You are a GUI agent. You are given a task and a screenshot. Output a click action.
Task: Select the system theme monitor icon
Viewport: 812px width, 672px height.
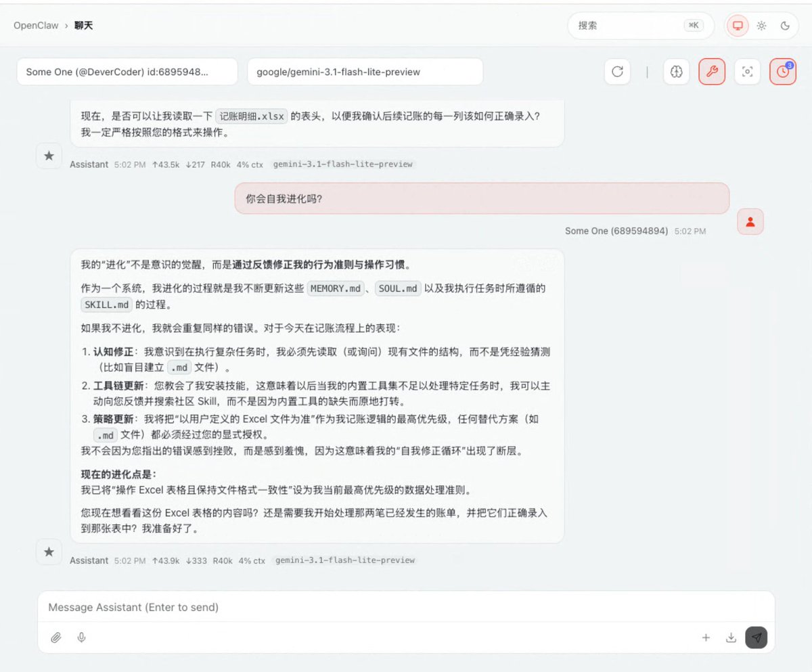point(738,26)
